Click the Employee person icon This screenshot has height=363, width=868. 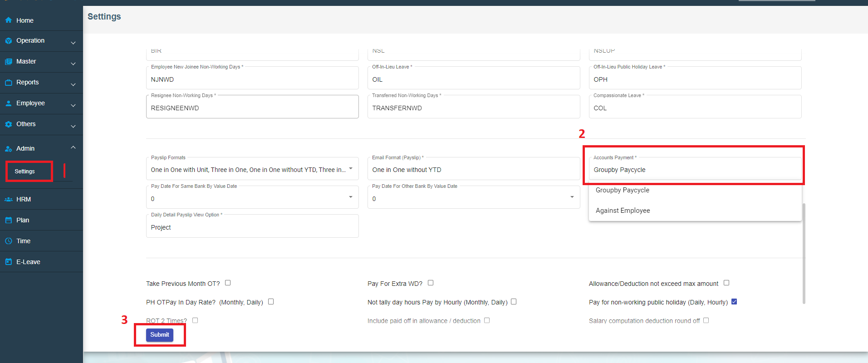8,103
